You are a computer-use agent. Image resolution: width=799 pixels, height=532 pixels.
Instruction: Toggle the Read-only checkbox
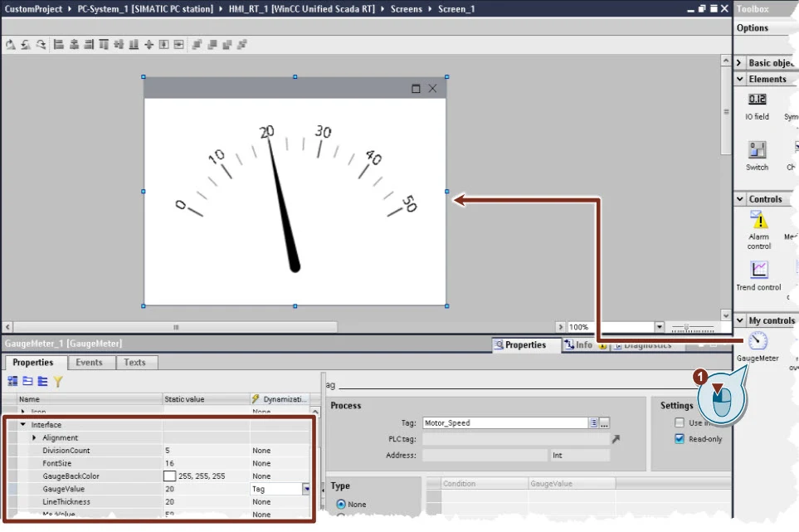[x=680, y=439]
